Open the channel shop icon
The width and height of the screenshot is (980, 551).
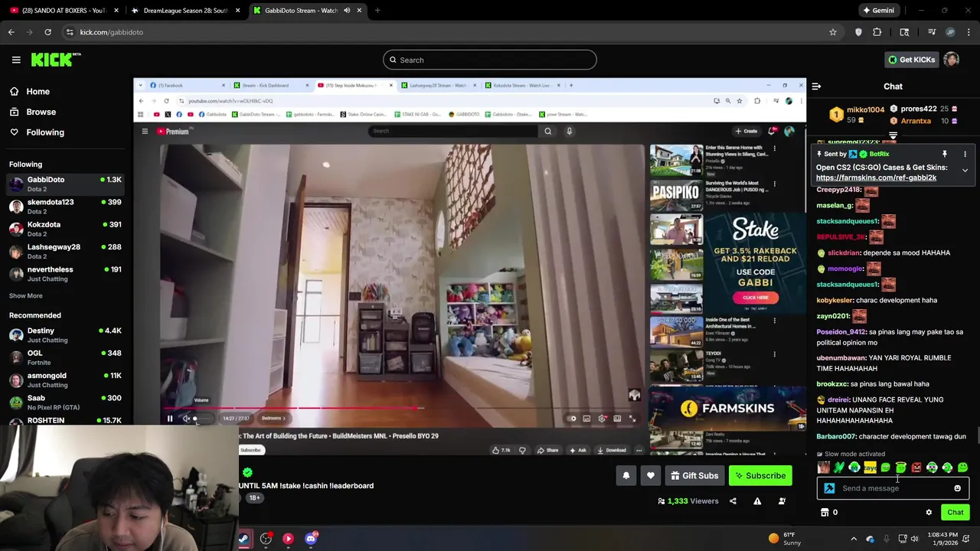pos(825,513)
